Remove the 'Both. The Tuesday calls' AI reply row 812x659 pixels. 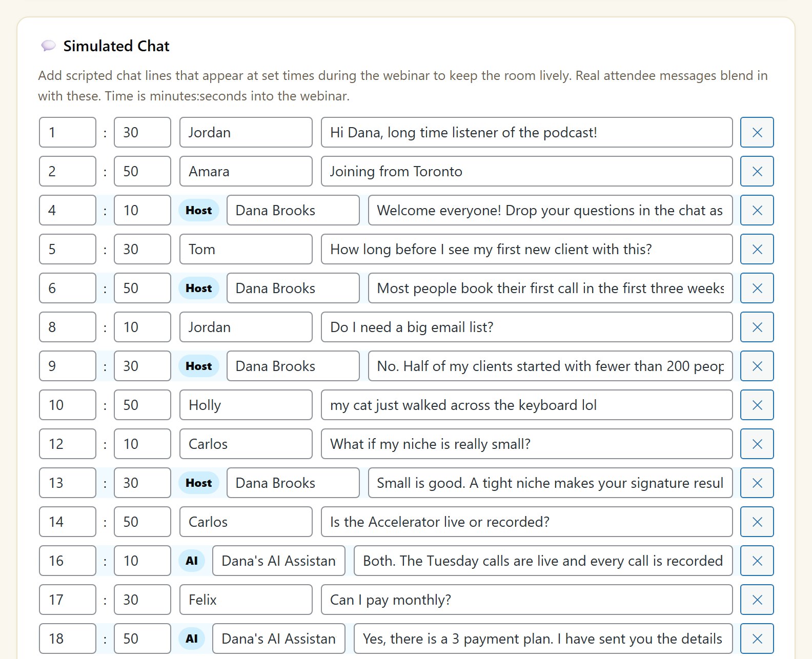pyautogui.click(x=757, y=561)
